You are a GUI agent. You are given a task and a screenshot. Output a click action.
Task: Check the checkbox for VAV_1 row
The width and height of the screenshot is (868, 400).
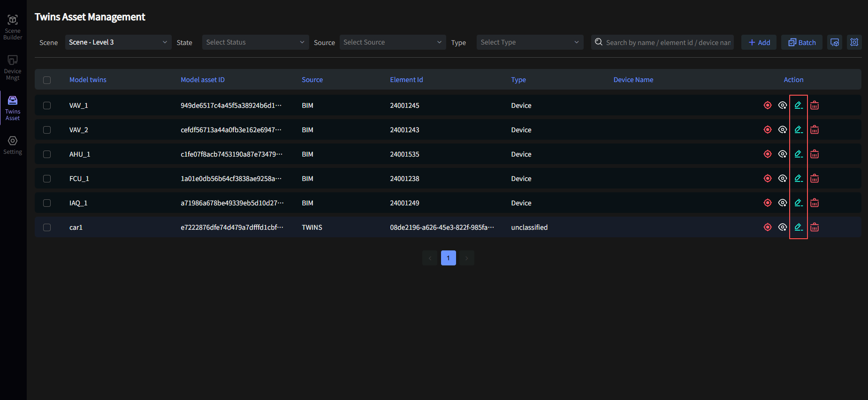[47, 106]
